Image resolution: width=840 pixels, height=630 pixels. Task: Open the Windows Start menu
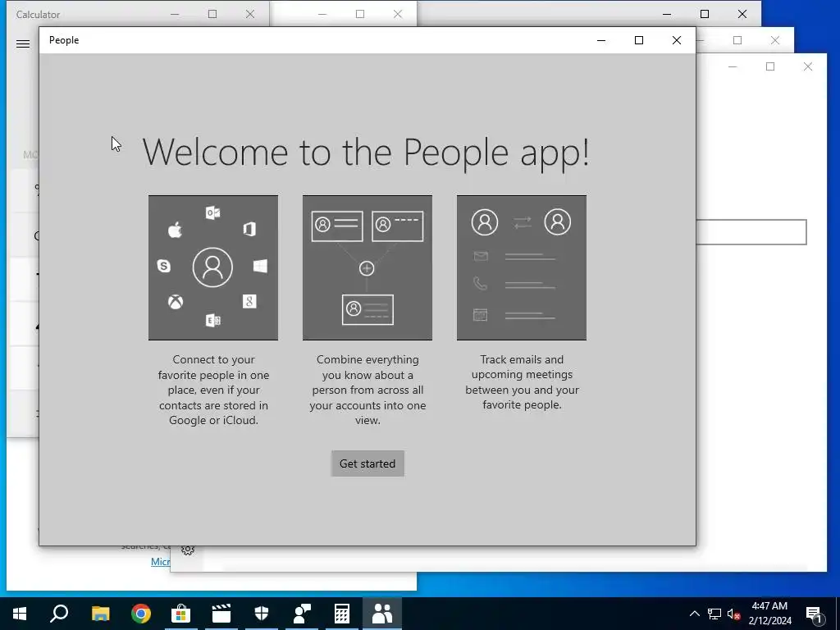pos(20,614)
